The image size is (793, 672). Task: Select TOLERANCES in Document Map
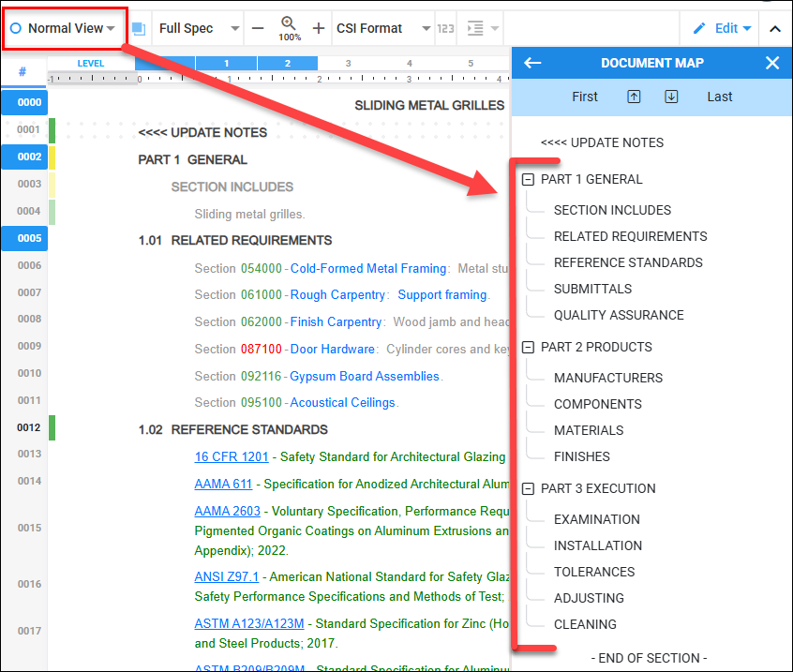(x=594, y=572)
